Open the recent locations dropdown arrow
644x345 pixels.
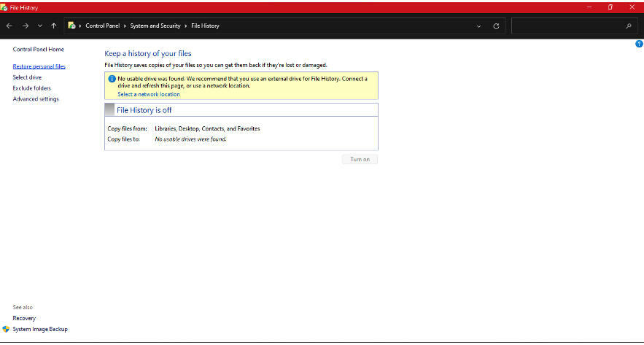click(x=40, y=26)
